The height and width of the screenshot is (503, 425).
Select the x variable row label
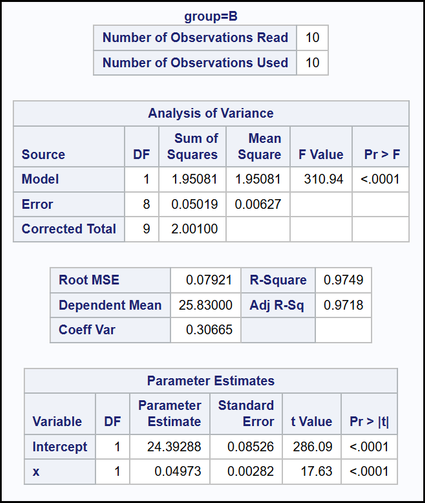coord(36,472)
